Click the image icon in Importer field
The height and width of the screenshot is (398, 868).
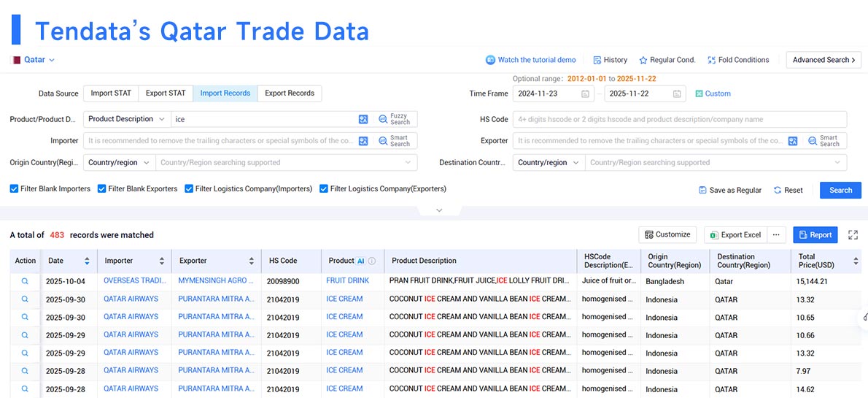point(363,141)
